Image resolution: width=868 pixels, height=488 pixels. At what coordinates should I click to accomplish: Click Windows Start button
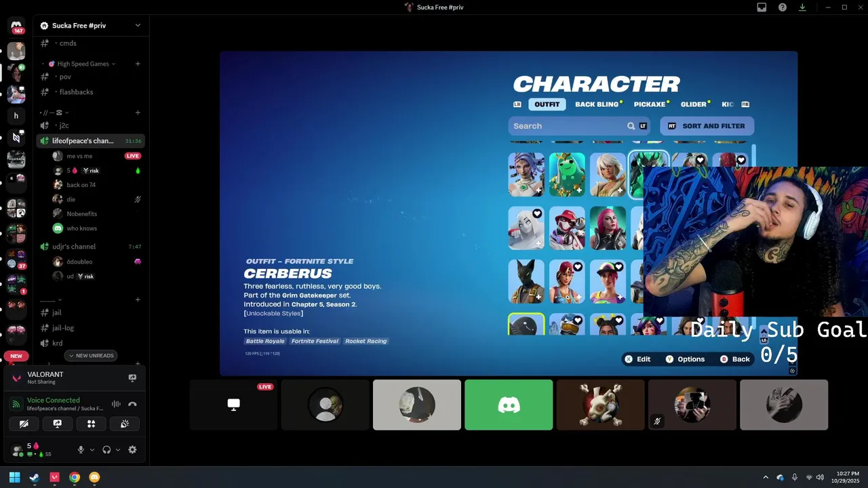[x=14, y=477]
